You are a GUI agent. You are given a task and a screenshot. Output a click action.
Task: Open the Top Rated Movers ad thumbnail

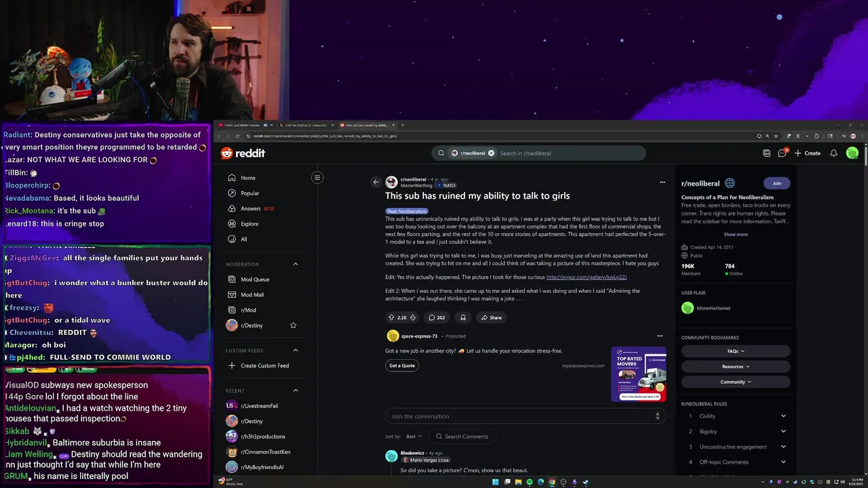tap(639, 374)
